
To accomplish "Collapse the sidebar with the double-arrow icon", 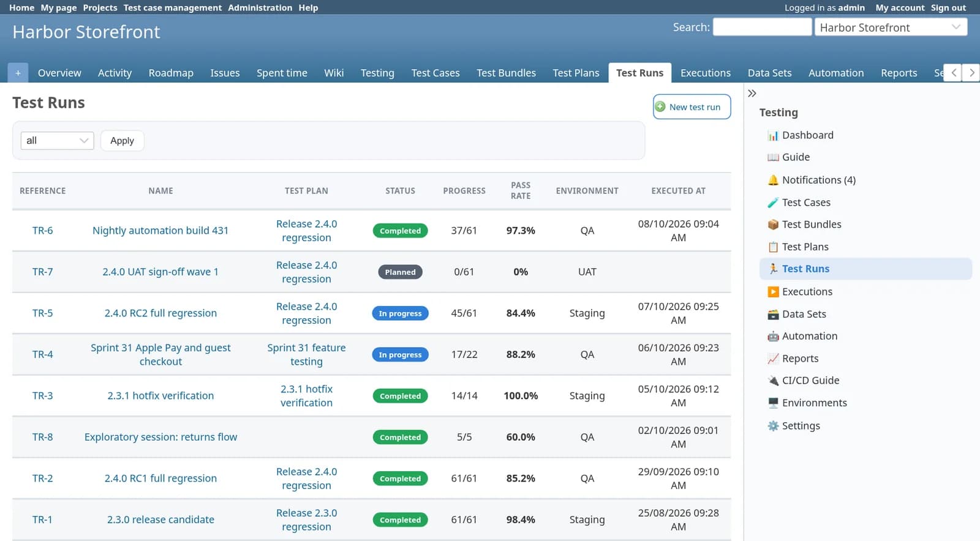I will (752, 93).
